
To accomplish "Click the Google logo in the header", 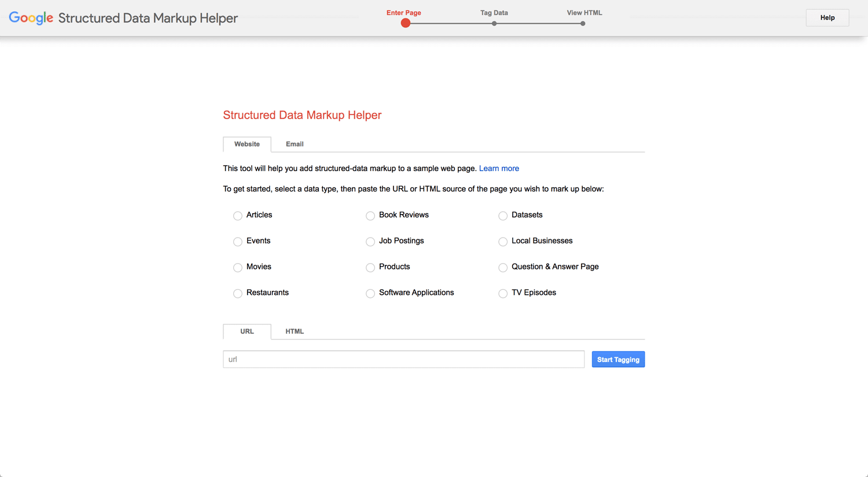I will point(31,18).
